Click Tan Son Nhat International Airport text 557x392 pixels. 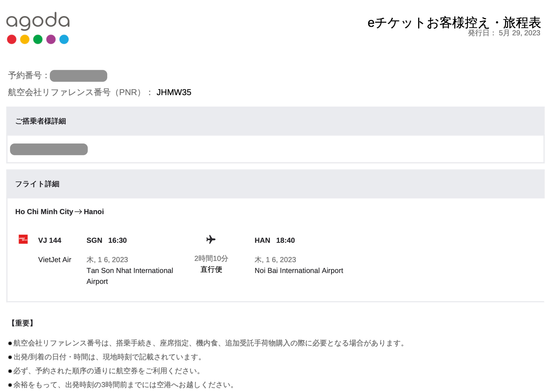coord(130,276)
